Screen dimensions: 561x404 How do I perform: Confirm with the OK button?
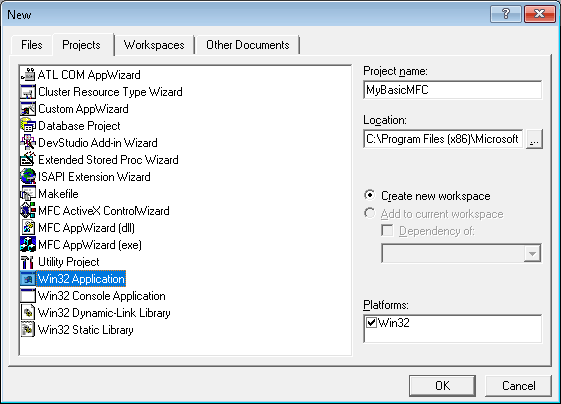click(x=443, y=386)
